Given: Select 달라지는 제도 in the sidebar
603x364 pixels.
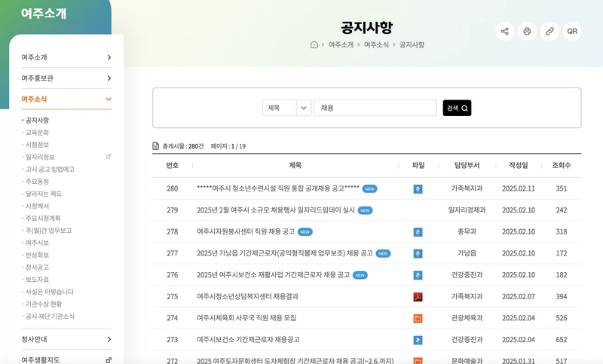Looking at the screenshot, I should click(44, 194).
